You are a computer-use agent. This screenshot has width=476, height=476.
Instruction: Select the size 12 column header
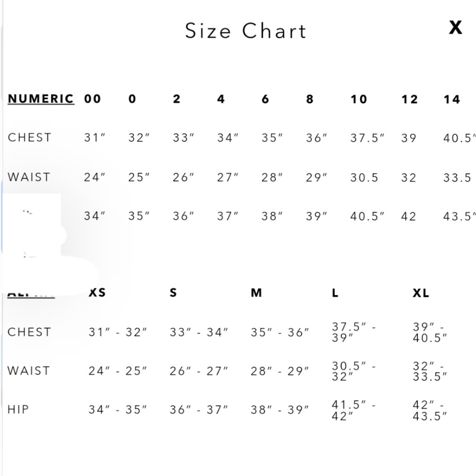pos(409,99)
